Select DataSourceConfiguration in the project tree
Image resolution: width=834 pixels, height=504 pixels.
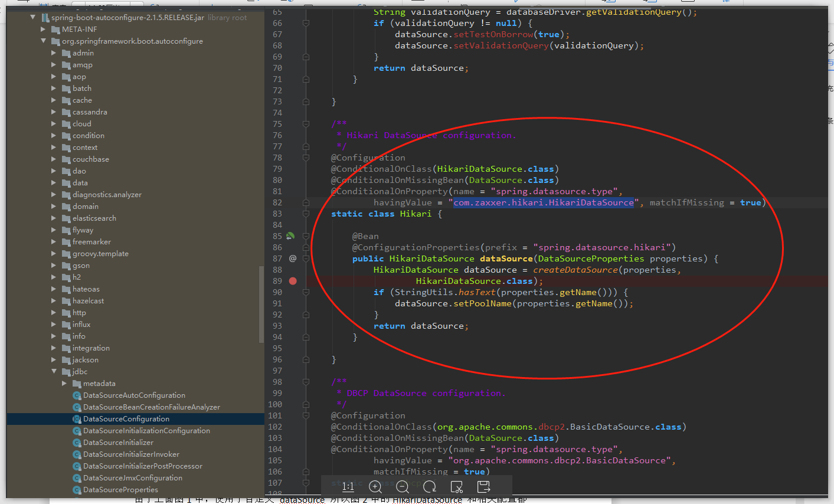click(x=136, y=419)
